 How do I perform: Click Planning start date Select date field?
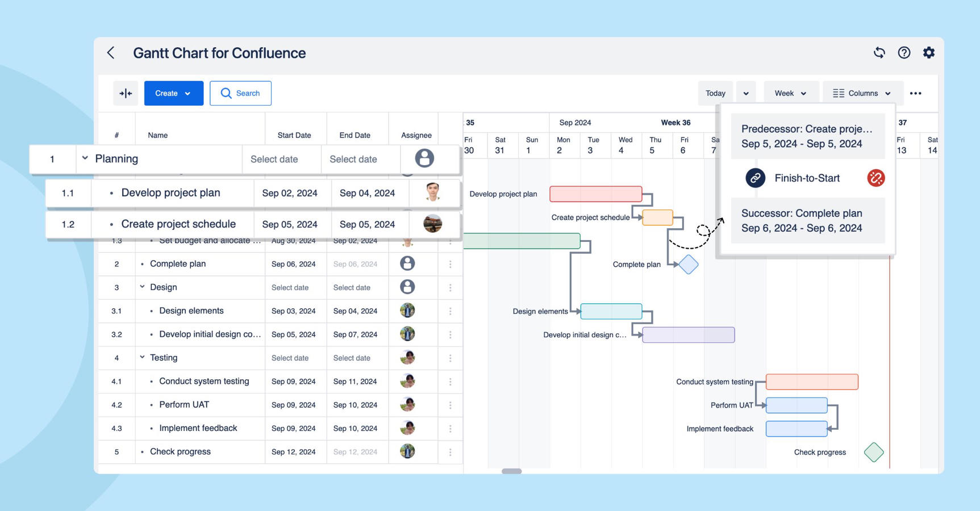click(274, 159)
